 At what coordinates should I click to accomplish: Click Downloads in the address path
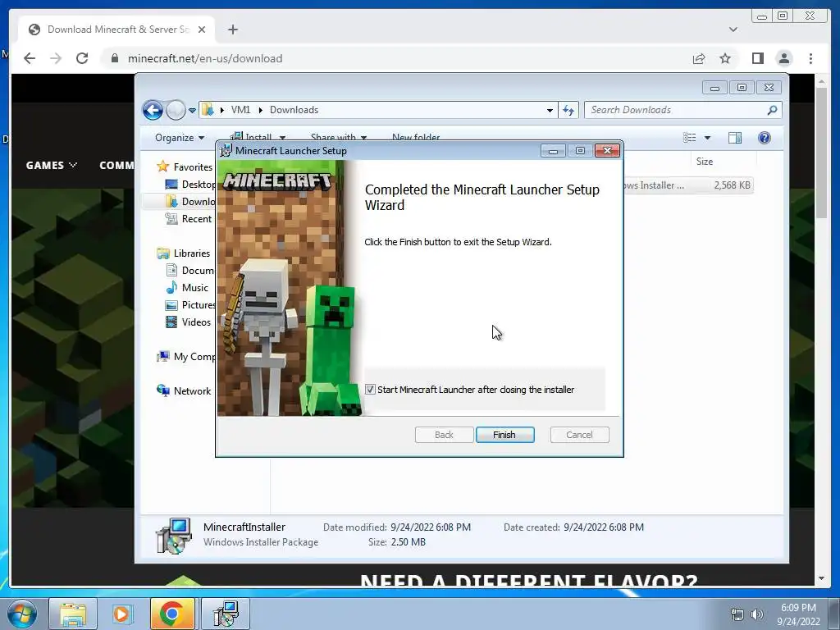[294, 110]
